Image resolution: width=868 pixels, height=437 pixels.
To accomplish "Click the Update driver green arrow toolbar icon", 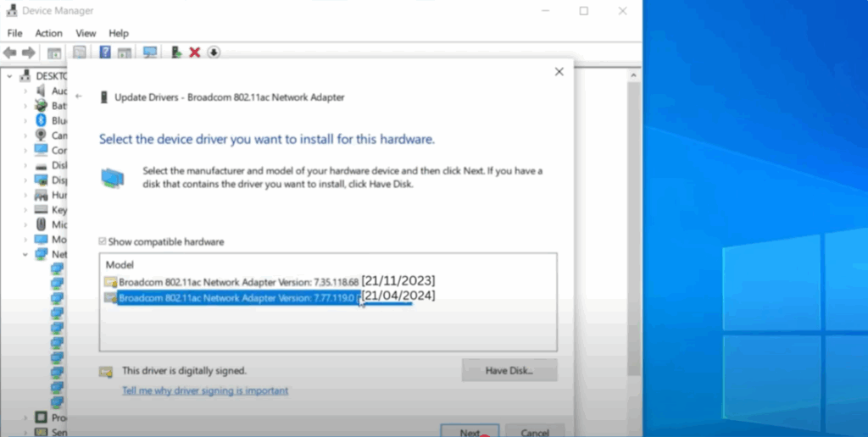I will point(176,53).
